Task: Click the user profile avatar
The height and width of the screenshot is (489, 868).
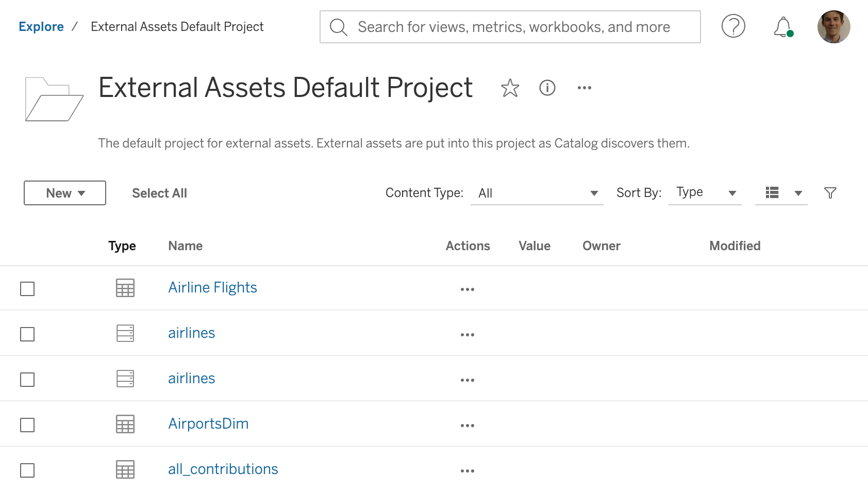Action: pyautogui.click(x=833, y=27)
